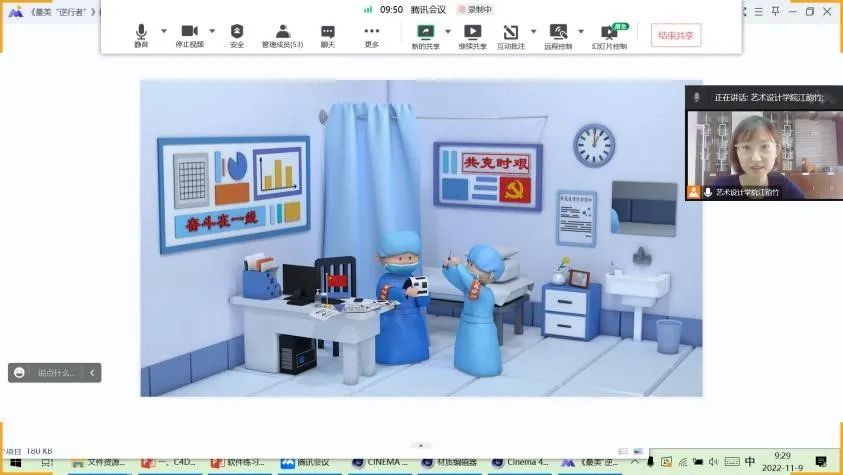Screen dimensions: 843x475
Task: Expand the dropdown arrow beside New Share
Action: coord(448,30)
